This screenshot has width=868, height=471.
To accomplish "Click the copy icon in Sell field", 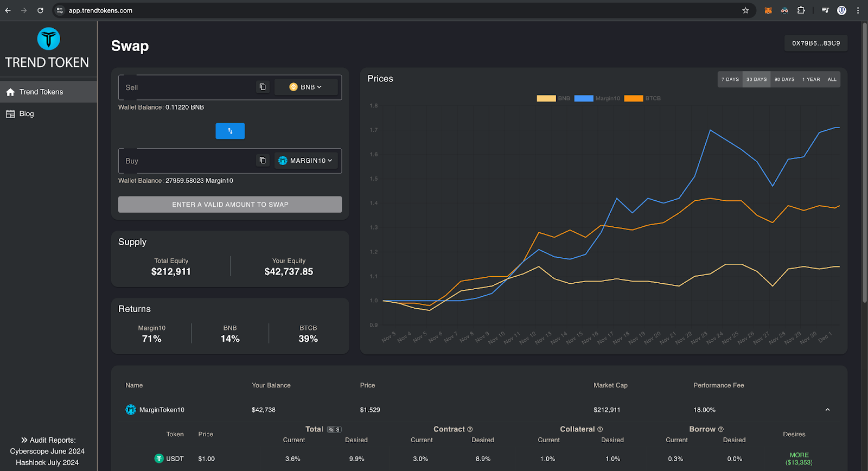I will tap(263, 87).
